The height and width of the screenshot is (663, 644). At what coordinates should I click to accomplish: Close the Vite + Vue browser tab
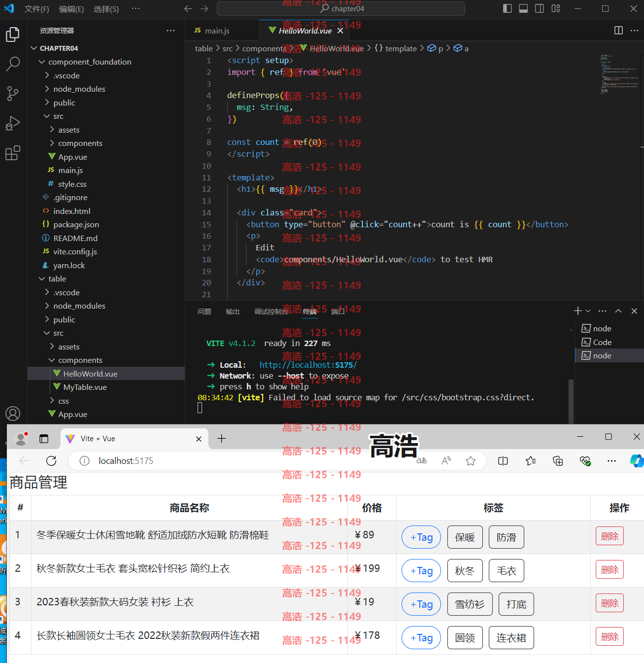199,439
